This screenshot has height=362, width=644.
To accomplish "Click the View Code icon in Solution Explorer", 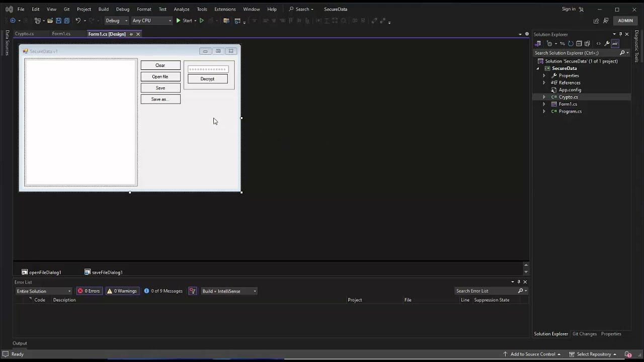I will pyautogui.click(x=598, y=44).
